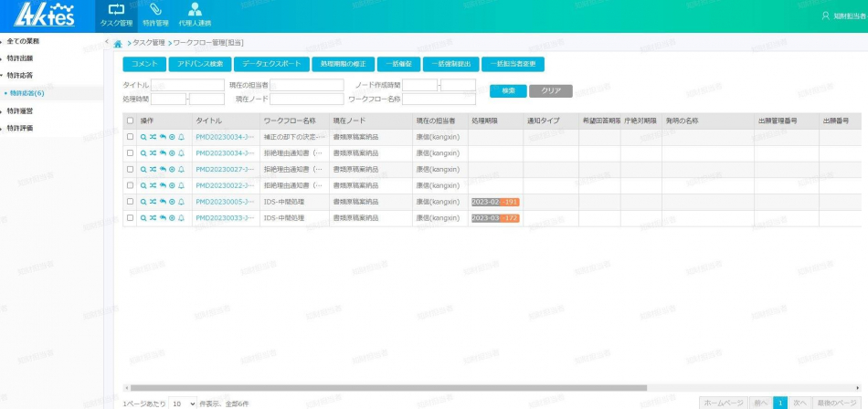868x409 pixels.
Task: Select 特許応答(6) in the sidebar
Action: click(26, 93)
